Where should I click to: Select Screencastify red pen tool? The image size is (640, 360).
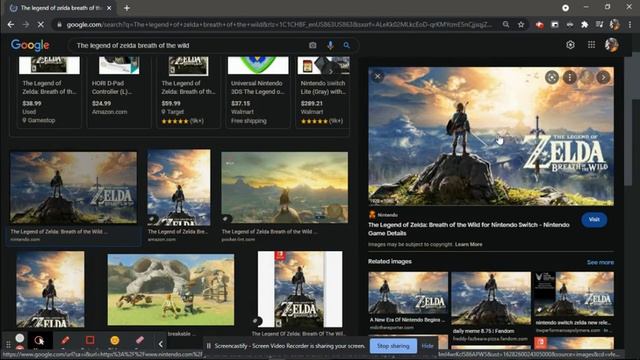click(65, 340)
